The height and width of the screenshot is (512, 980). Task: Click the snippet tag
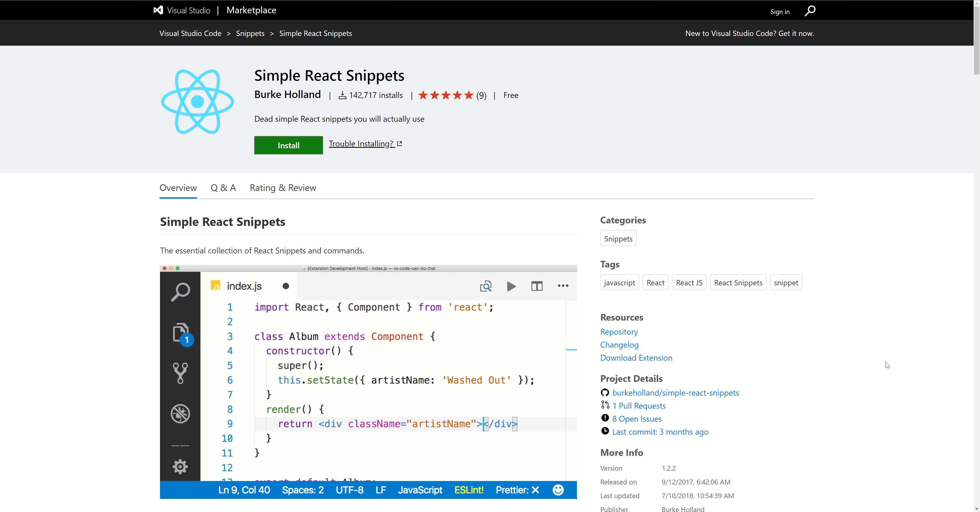pyautogui.click(x=786, y=283)
